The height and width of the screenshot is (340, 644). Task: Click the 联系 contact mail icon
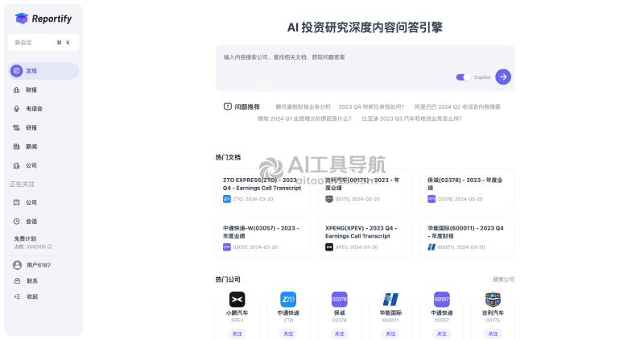pos(17,281)
